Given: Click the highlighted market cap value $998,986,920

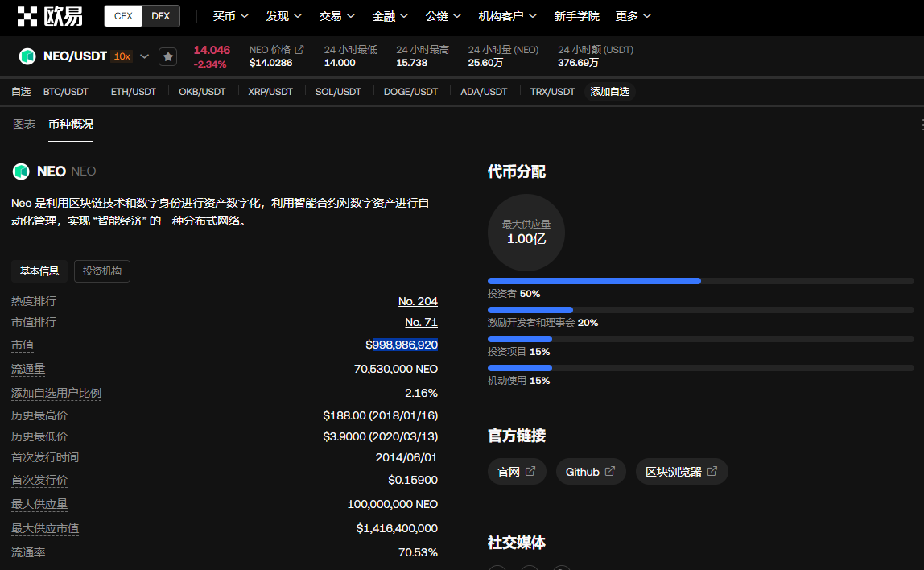Looking at the screenshot, I should point(402,345).
